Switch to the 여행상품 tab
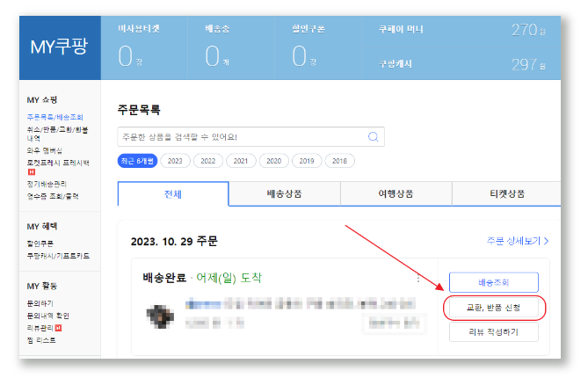 396,194
